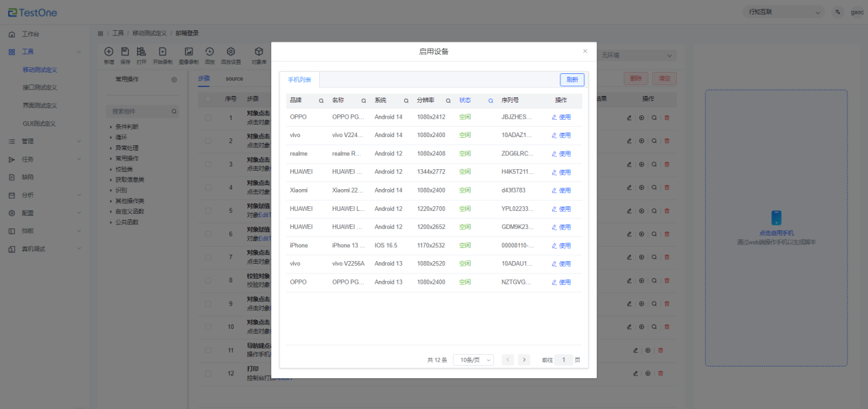Viewport: 868px width, 409px height.
Task: Expand the 真机调试 sidebar menu
Action: (x=45, y=249)
